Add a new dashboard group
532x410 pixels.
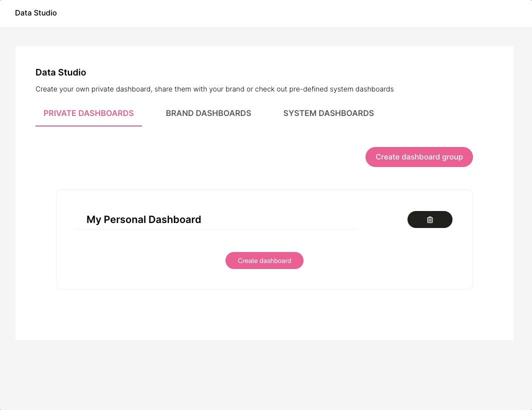click(x=419, y=157)
